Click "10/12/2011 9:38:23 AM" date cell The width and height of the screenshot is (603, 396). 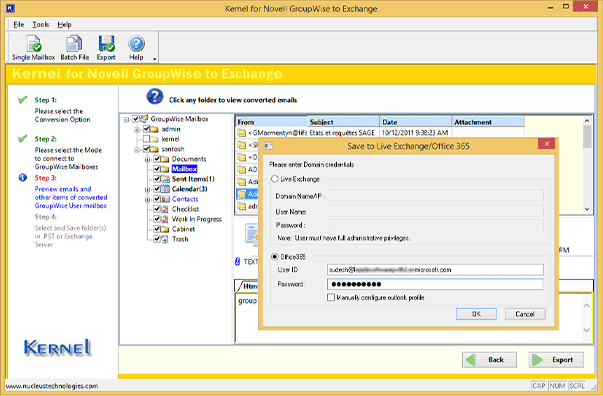416,133
